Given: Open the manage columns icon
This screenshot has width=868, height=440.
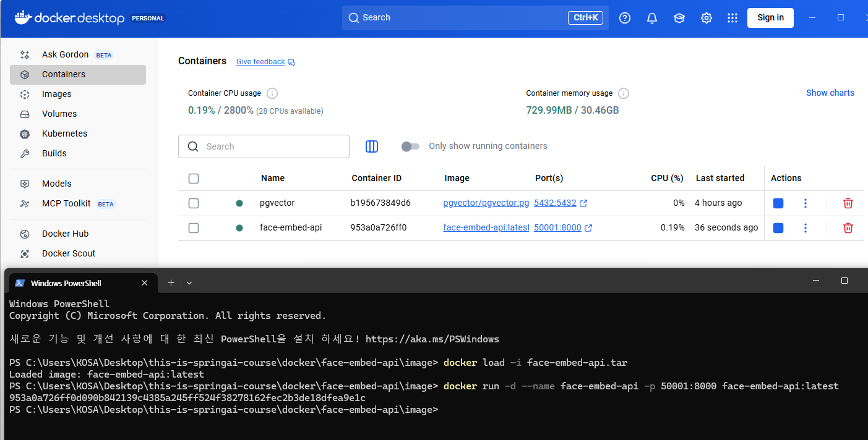Looking at the screenshot, I should 372,146.
